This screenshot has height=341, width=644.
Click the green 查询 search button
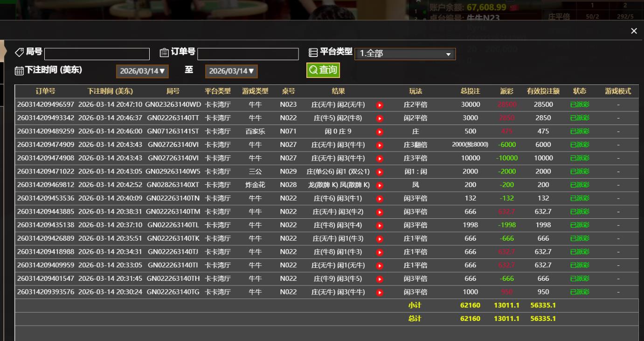click(323, 70)
